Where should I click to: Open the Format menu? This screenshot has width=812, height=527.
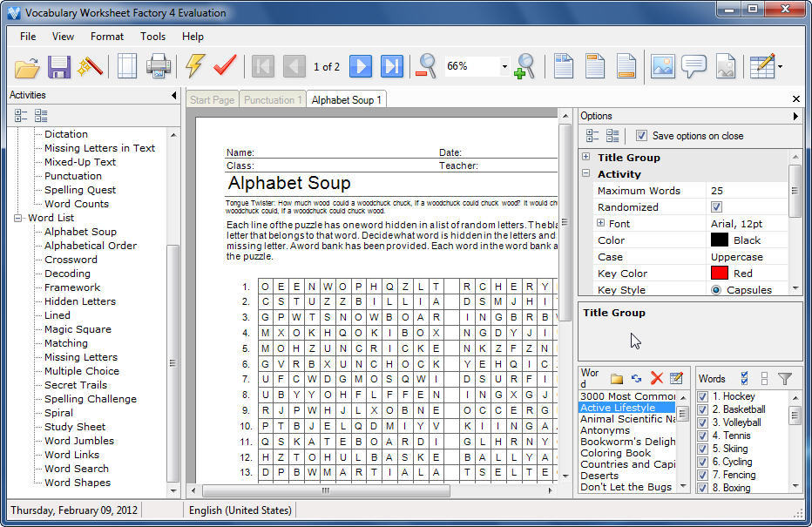point(107,37)
